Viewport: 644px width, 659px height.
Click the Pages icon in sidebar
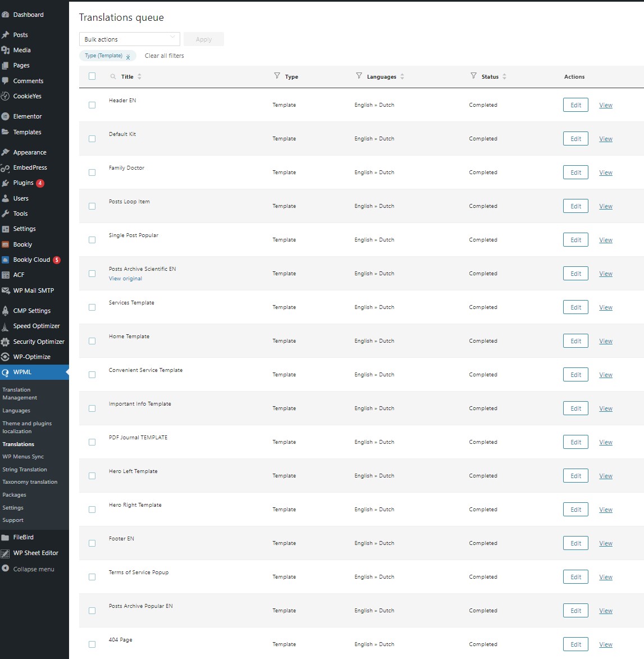(6, 66)
